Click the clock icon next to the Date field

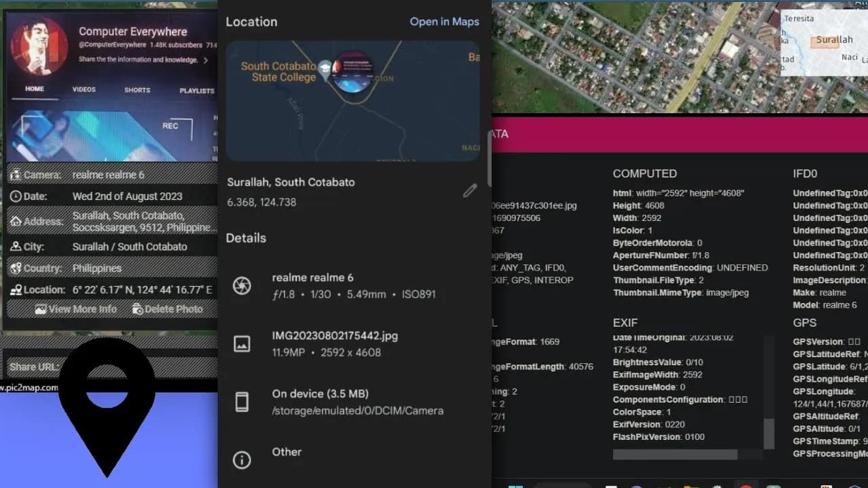(16, 196)
